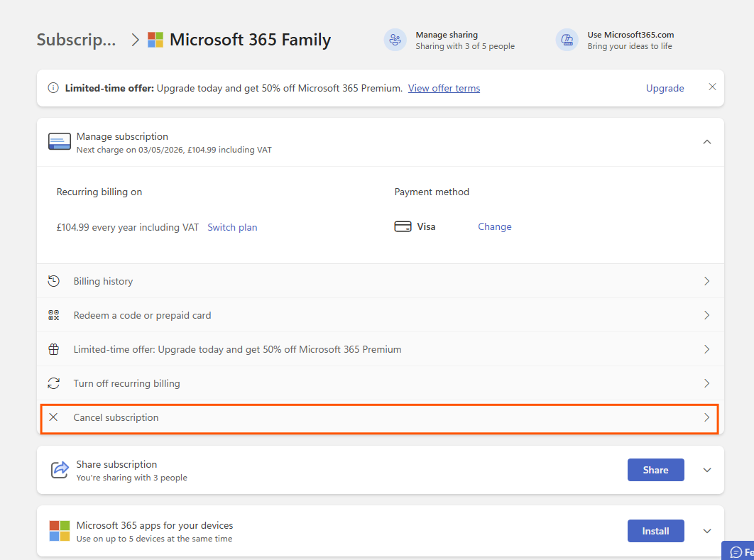Click 'You're sharing with 3 people' text
Viewport: 754px width, 560px height.
pyautogui.click(x=132, y=478)
